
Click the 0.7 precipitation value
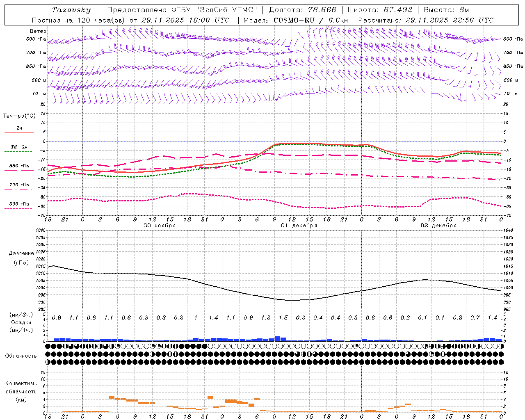(475, 318)
